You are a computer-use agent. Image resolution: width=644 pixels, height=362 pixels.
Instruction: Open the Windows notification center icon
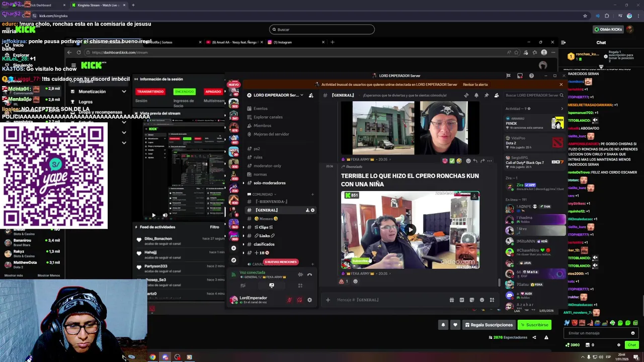[x=636, y=357]
